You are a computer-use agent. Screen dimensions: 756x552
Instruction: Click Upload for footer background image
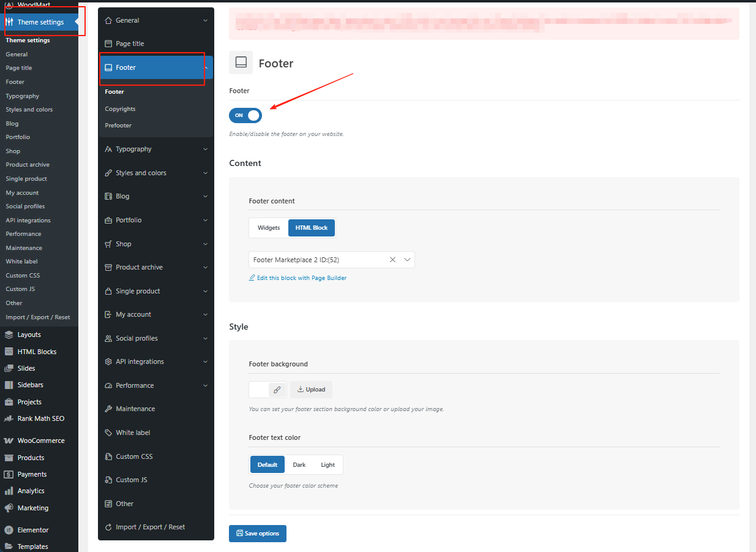(x=311, y=390)
